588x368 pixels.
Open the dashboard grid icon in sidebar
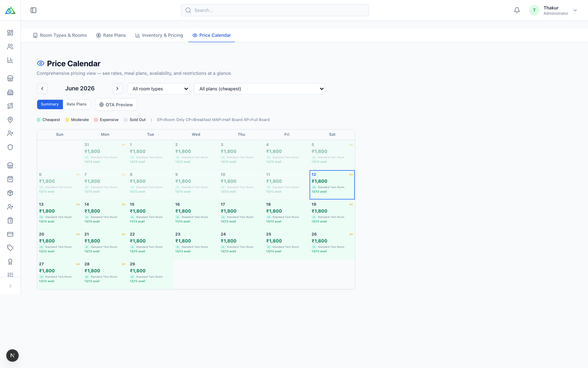10,33
